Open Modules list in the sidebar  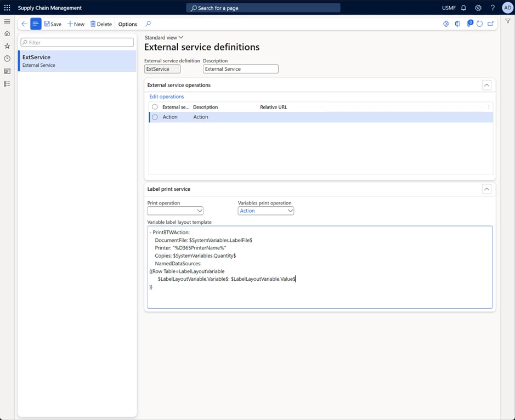7,83
